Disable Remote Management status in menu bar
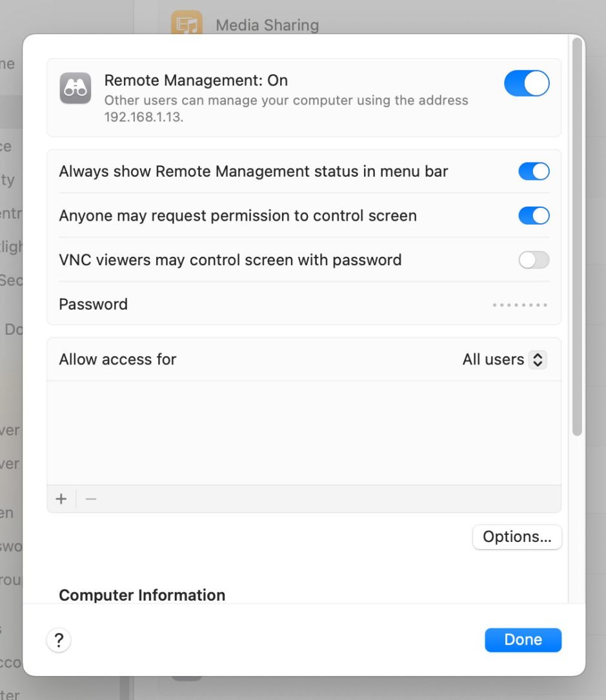The width and height of the screenshot is (606, 700). (534, 171)
